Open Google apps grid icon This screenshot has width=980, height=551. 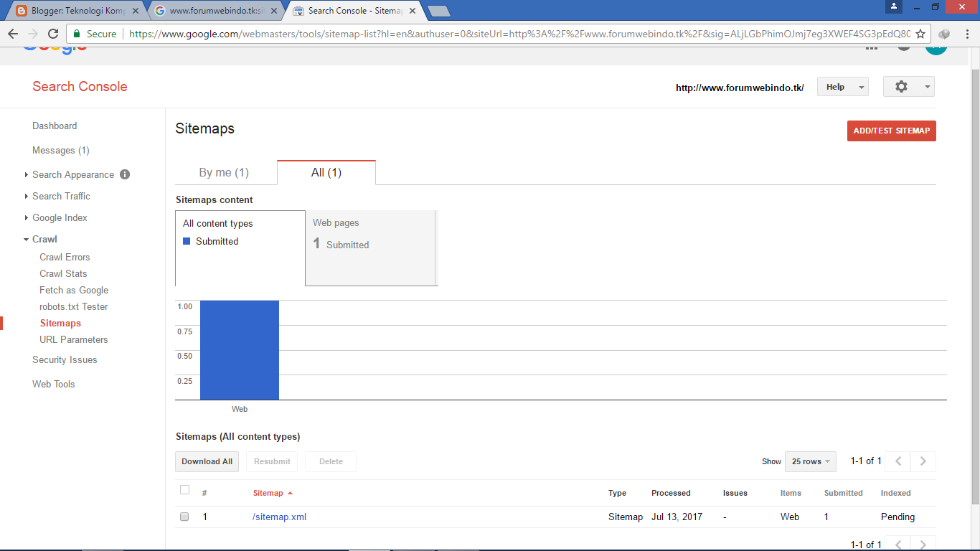click(871, 47)
